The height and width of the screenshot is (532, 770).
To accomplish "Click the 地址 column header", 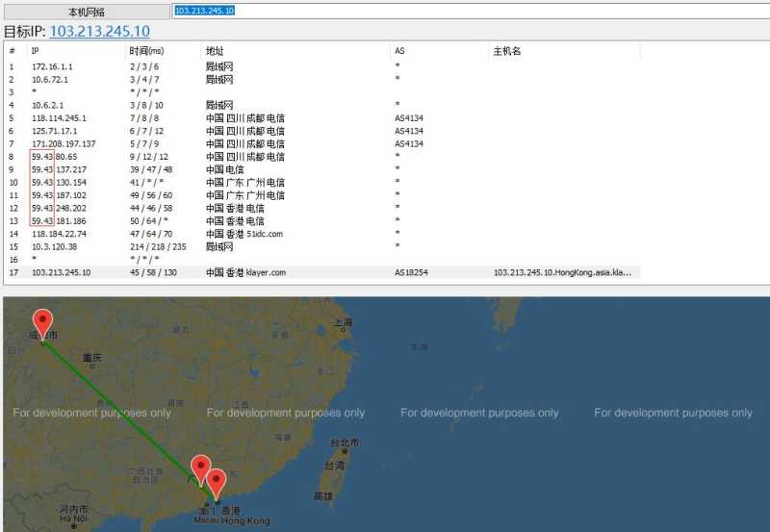I will click(x=215, y=51).
